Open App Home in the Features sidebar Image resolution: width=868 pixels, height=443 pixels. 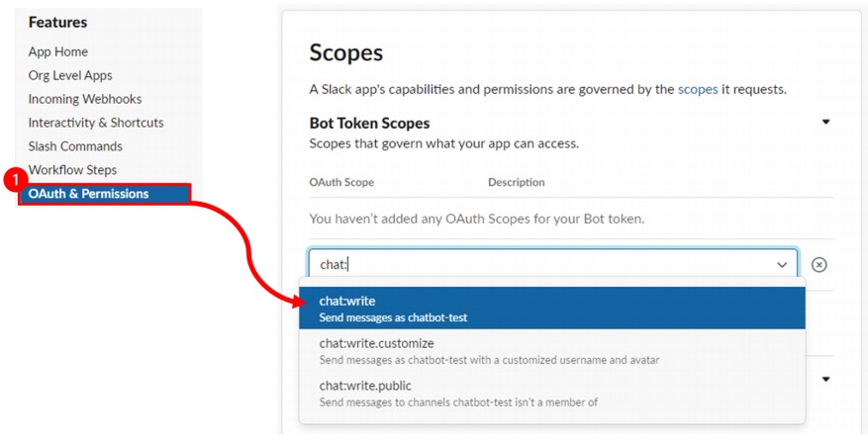pyautogui.click(x=58, y=51)
